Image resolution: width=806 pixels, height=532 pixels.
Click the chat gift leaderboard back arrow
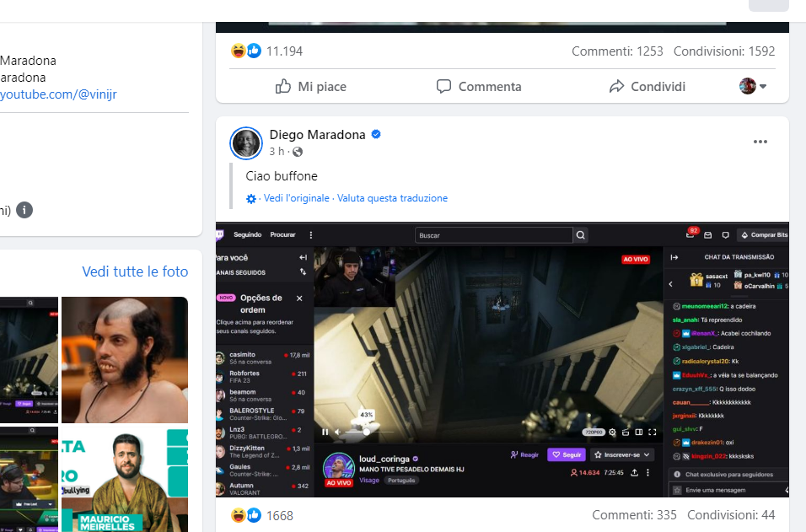click(x=671, y=284)
